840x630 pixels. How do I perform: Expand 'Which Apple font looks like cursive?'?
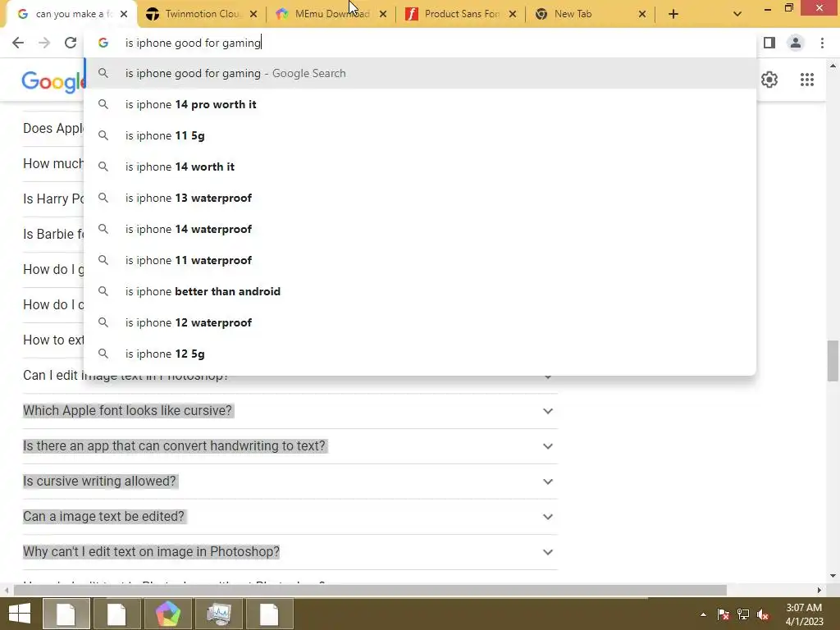click(x=290, y=411)
